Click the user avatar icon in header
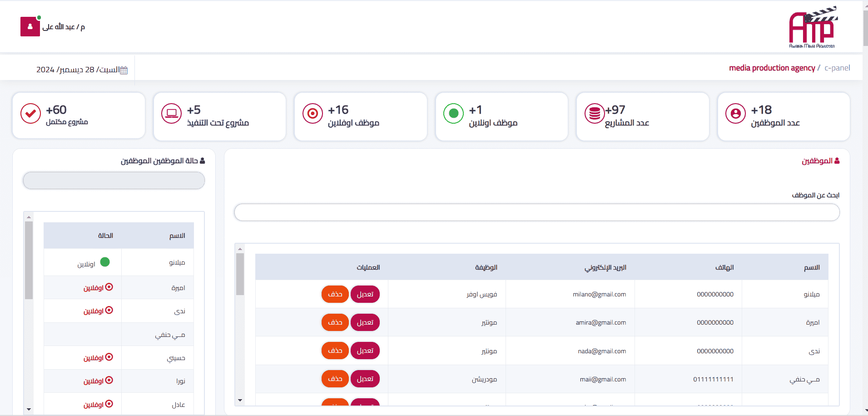Viewport: 868px width, 416px height. (x=30, y=27)
